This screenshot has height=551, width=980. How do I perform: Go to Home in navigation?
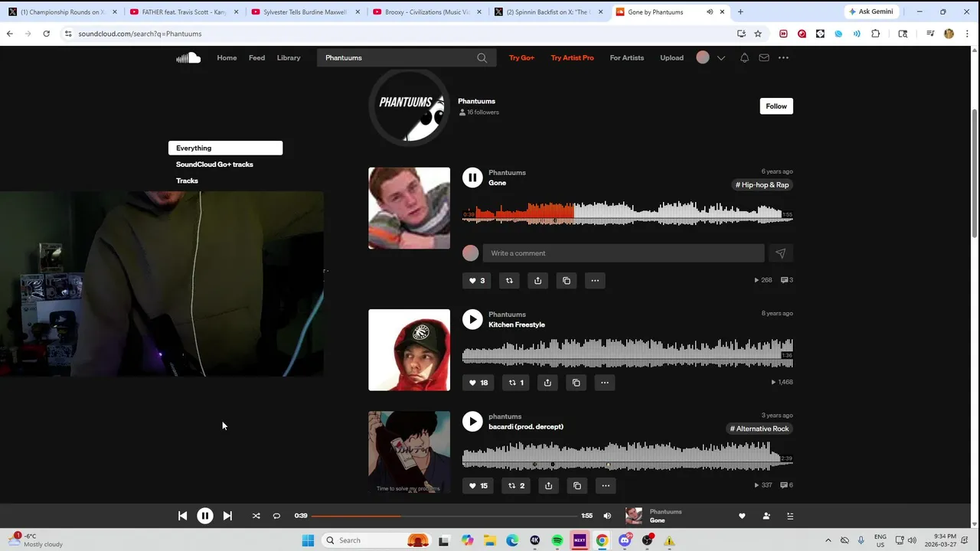(227, 57)
